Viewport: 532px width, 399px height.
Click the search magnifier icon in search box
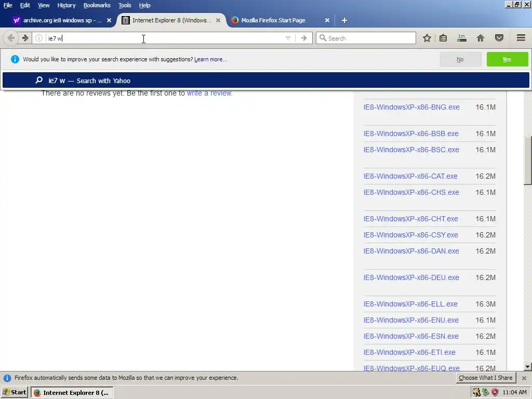tap(323, 38)
